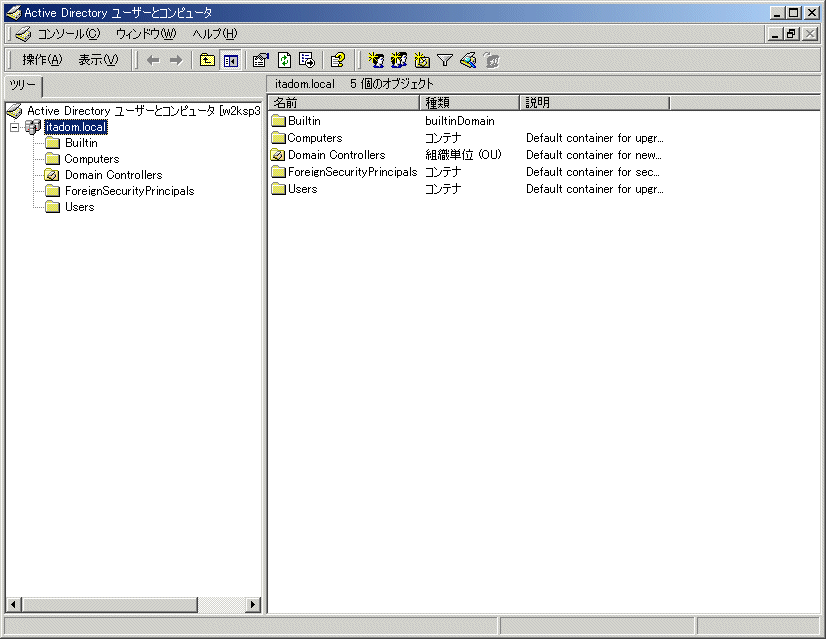
Task: Click the 組織単位 (OU) type cell
Action: coord(464,155)
